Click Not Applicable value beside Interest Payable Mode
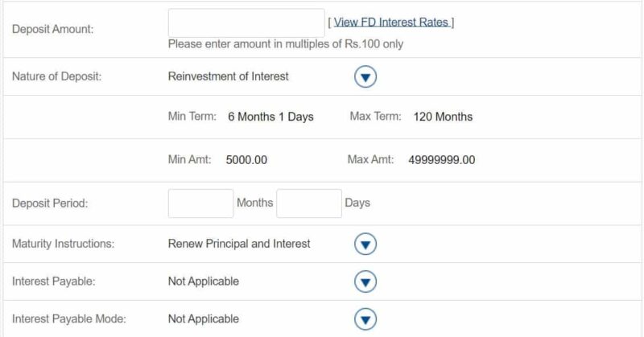Image resolution: width=644 pixels, height=337 pixels. (204, 319)
